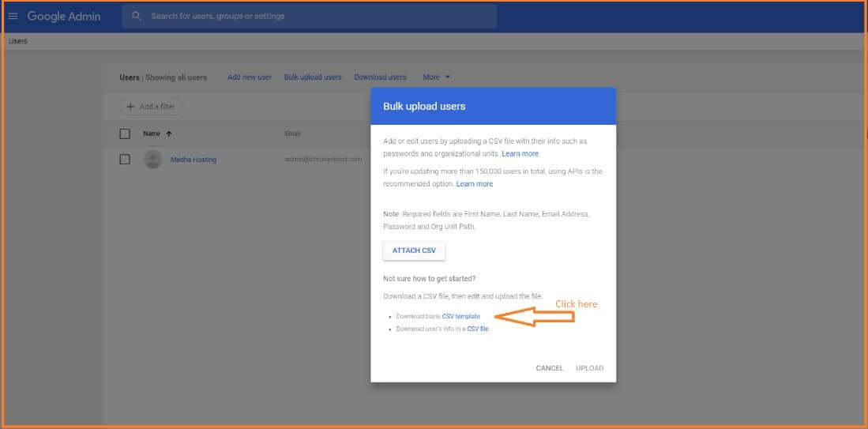Download the blank CSV template link
The width and height of the screenshot is (868, 429).
click(460, 317)
